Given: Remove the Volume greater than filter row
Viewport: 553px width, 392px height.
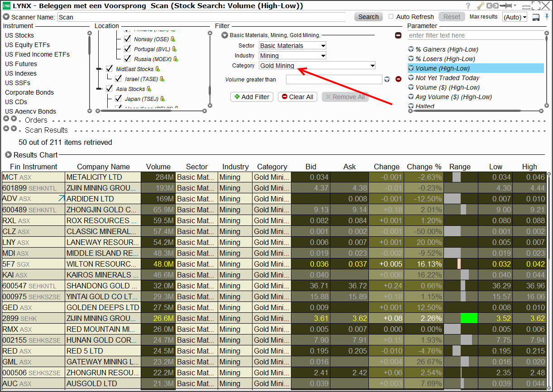Looking at the screenshot, I should click(x=398, y=79).
